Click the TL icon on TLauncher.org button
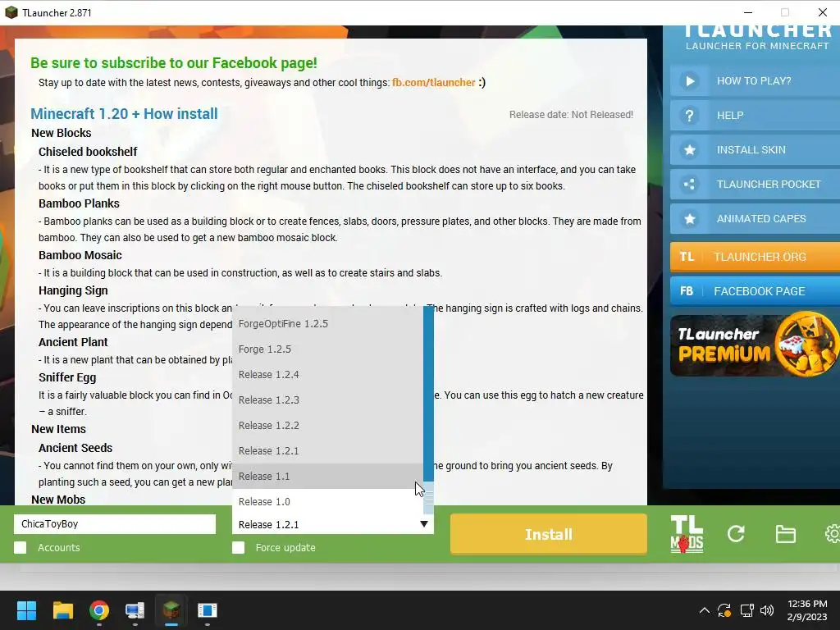 687,257
